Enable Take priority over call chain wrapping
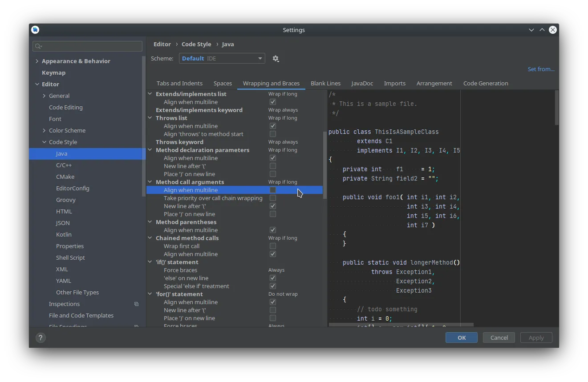This screenshot has width=588, height=382. (273, 198)
